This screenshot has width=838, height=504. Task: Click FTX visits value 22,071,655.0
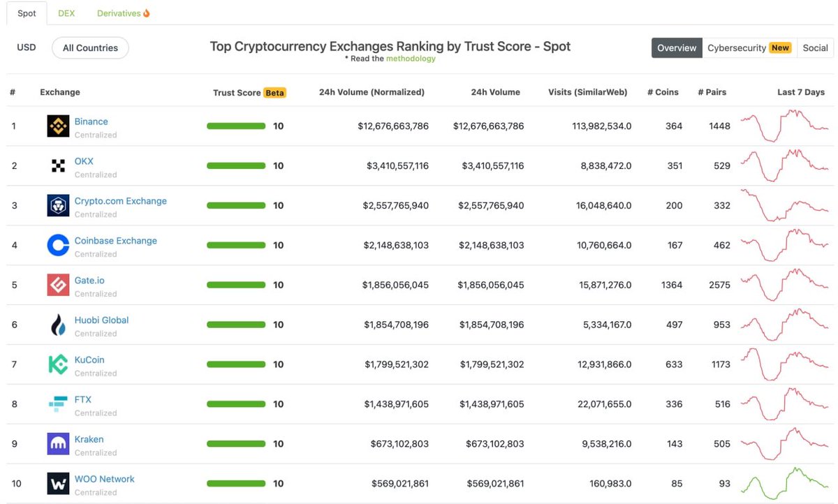(x=604, y=404)
